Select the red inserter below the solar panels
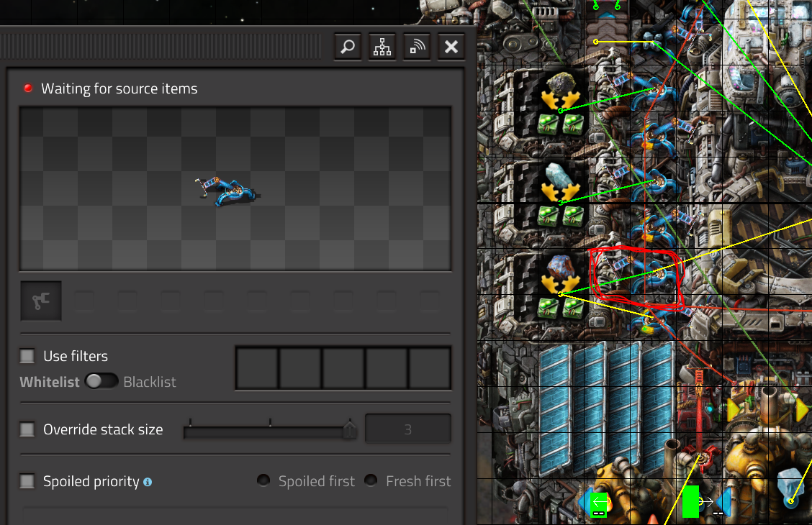 tap(699, 419)
